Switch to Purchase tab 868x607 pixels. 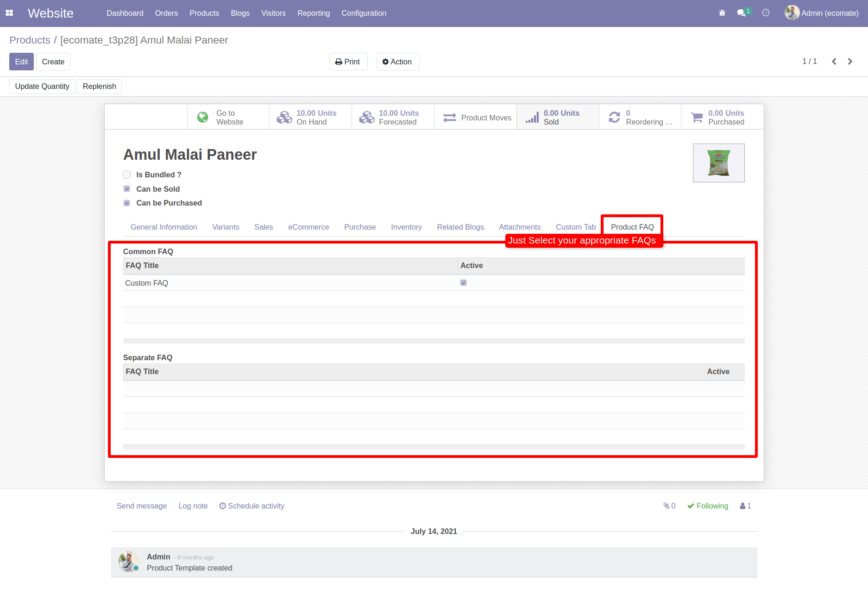click(360, 227)
